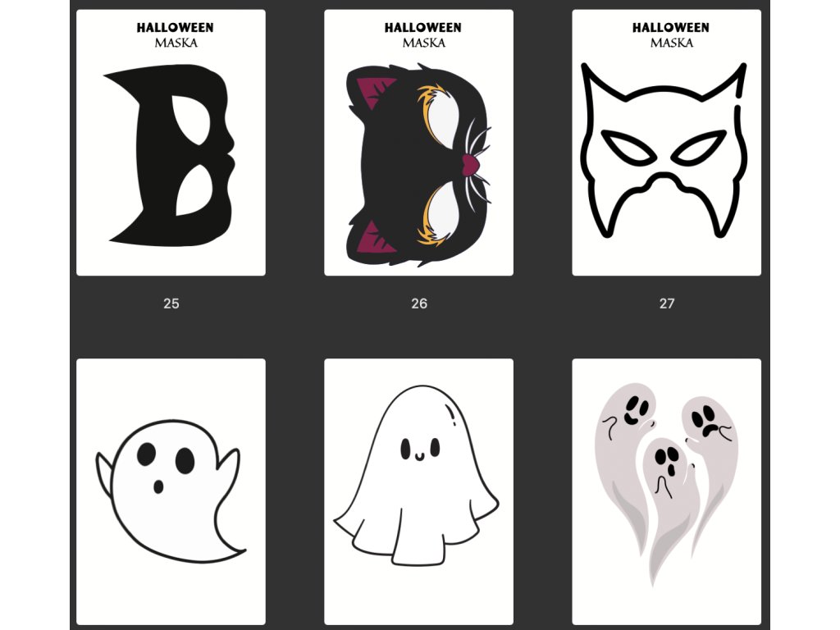Click the left eye of the outlined cat mask
840x630 pixels.
629,147
